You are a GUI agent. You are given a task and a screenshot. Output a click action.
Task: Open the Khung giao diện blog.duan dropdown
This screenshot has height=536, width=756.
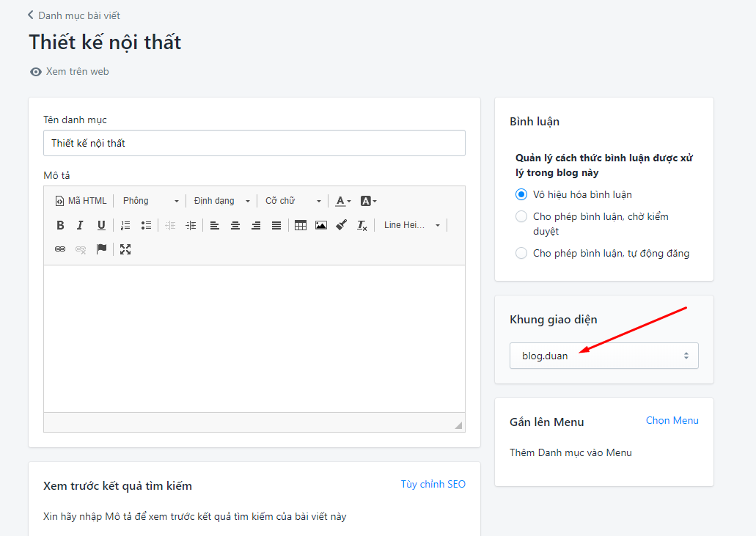click(x=603, y=356)
